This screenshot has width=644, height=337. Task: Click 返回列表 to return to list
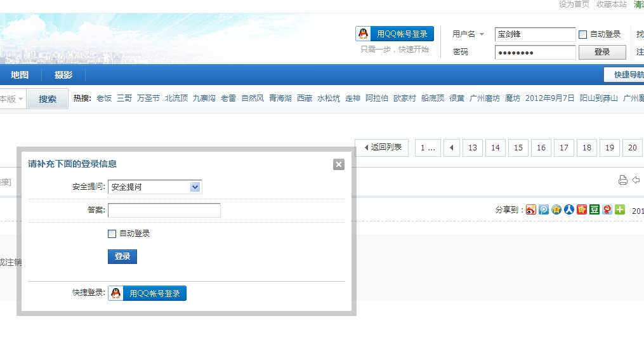point(382,147)
